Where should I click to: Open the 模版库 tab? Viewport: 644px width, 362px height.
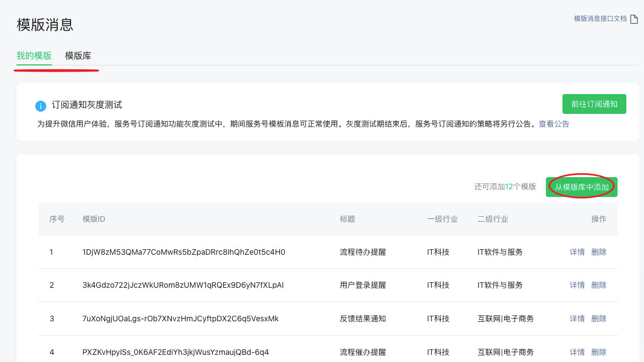coord(78,56)
